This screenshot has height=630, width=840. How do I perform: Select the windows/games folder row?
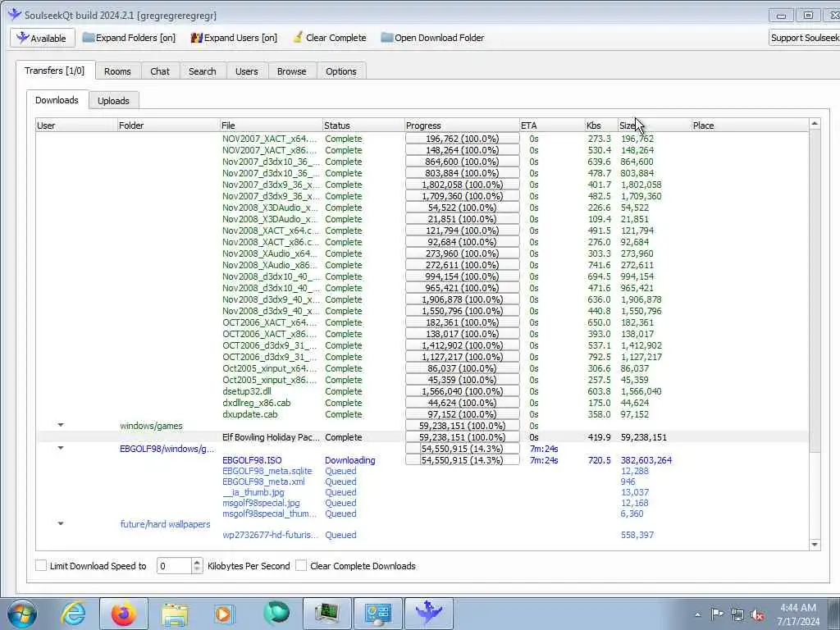pos(422,426)
